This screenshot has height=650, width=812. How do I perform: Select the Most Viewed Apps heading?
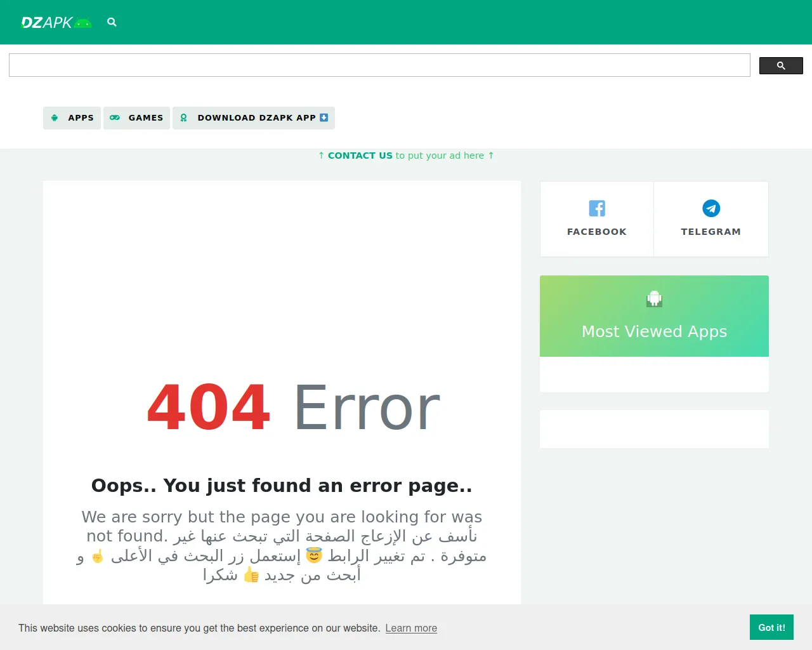[x=654, y=331]
